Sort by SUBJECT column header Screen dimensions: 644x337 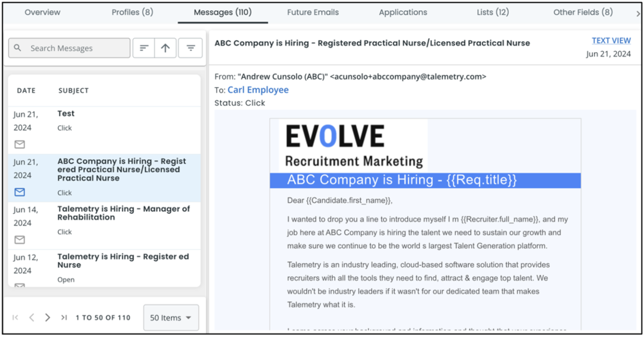74,91
